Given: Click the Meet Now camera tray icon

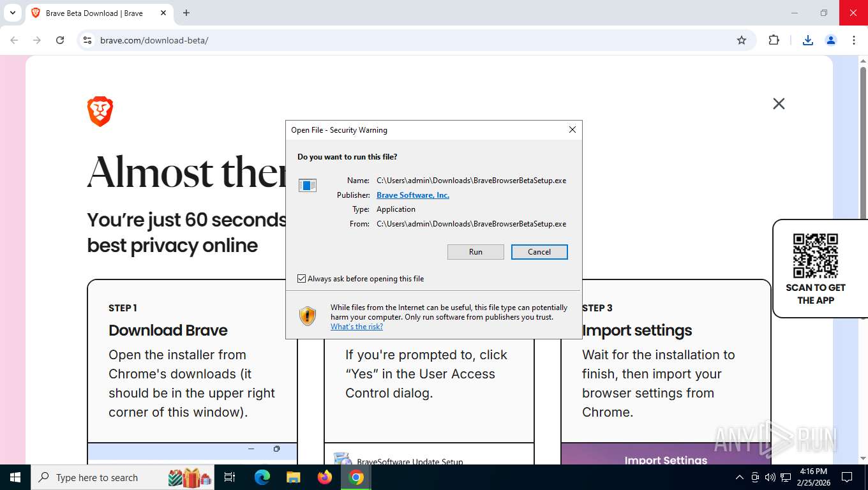Looking at the screenshot, I should click(x=755, y=477).
